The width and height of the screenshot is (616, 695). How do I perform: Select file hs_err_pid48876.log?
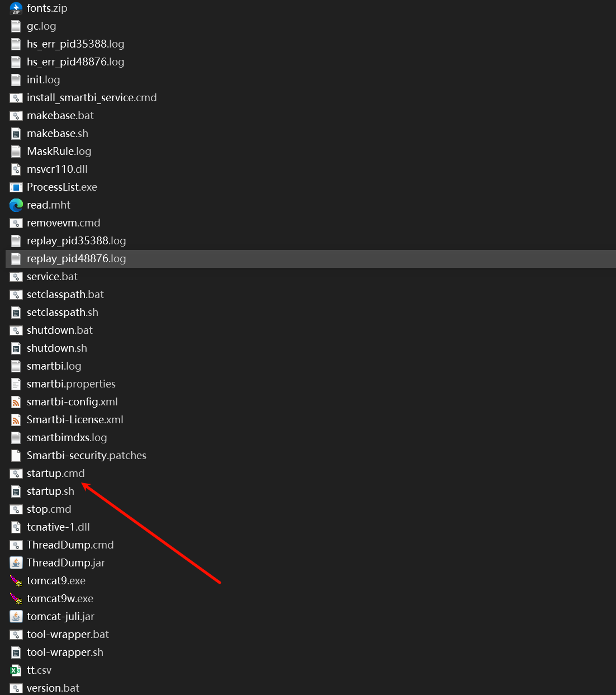tap(75, 62)
